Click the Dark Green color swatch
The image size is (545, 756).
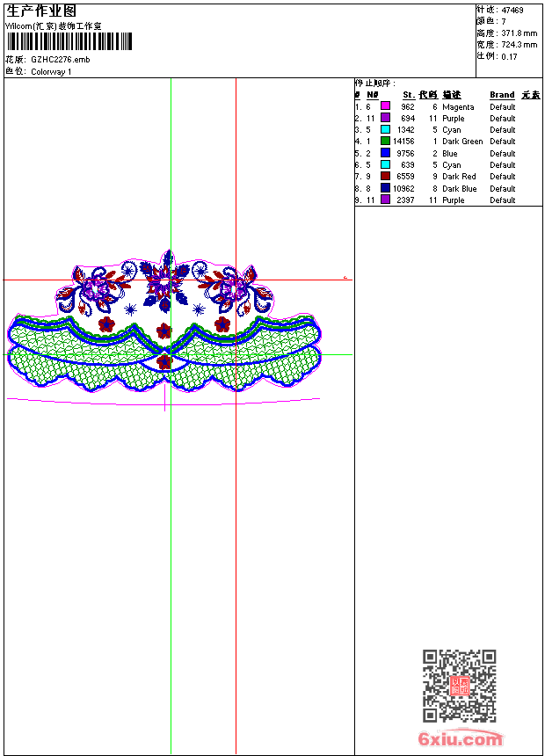(x=385, y=141)
